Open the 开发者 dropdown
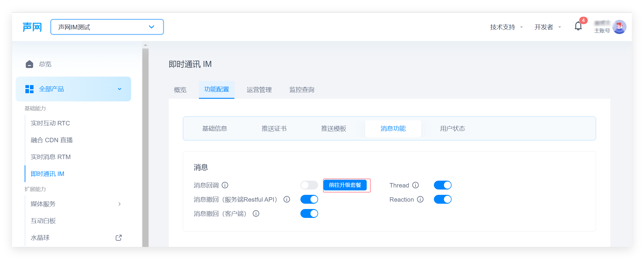The height and width of the screenshot is (259, 644). 548,27
